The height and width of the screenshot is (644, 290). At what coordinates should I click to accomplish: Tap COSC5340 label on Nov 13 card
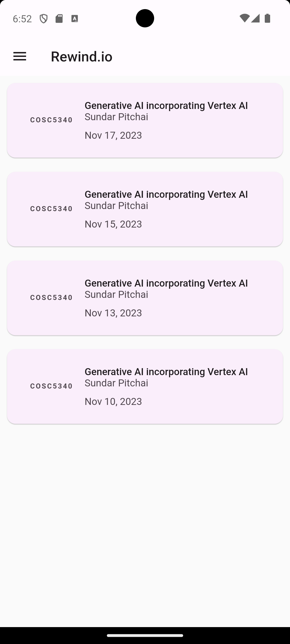click(51, 298)
